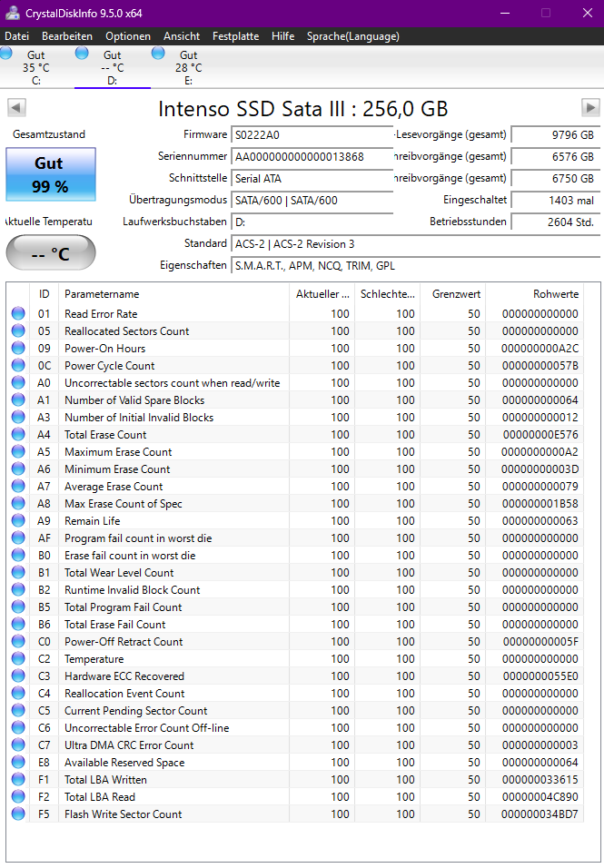Click the blue status orb above drive C:

click(6, 54)
